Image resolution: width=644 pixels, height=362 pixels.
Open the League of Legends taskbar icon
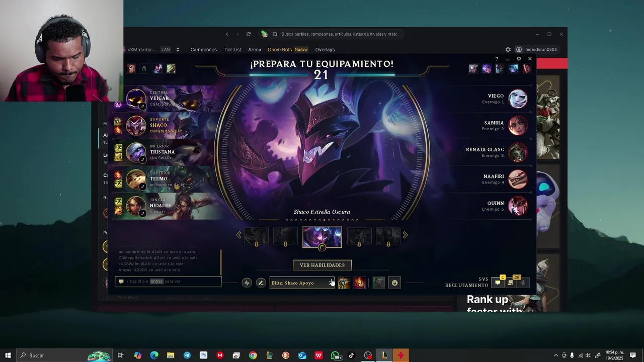point(384,355)
